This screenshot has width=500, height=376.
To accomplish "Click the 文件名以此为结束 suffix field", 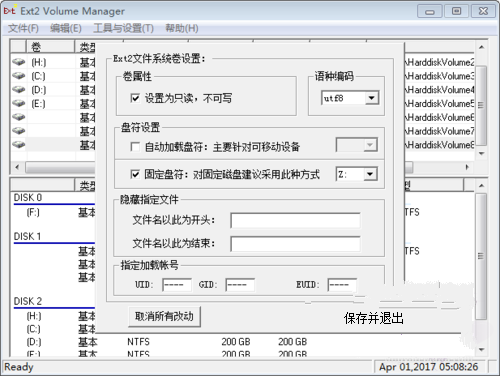I will [295, 244].
